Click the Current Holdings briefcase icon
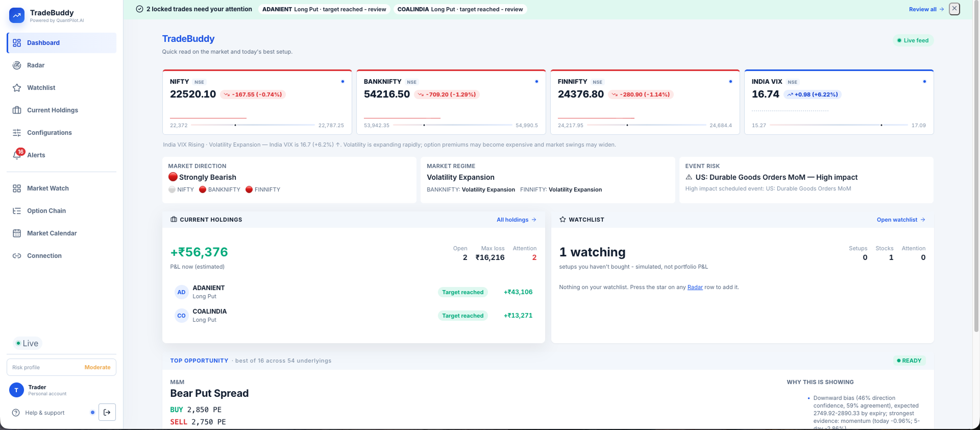 (x=174, y=220)
